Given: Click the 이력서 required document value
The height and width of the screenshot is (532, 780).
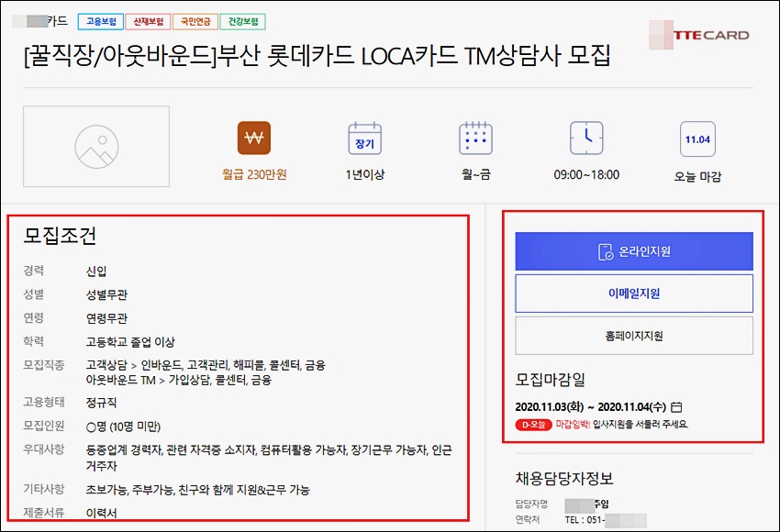Looking at the screenshot, I should coord(101,513).
